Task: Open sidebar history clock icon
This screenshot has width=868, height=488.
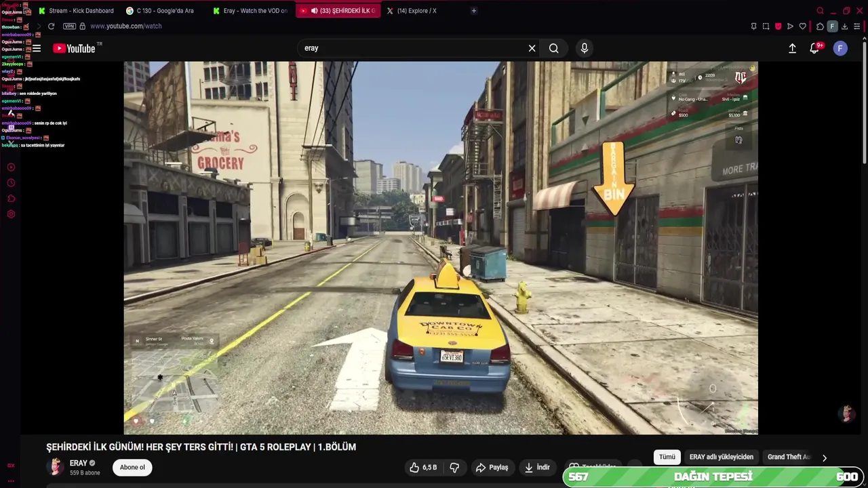Action: (11, 183)
